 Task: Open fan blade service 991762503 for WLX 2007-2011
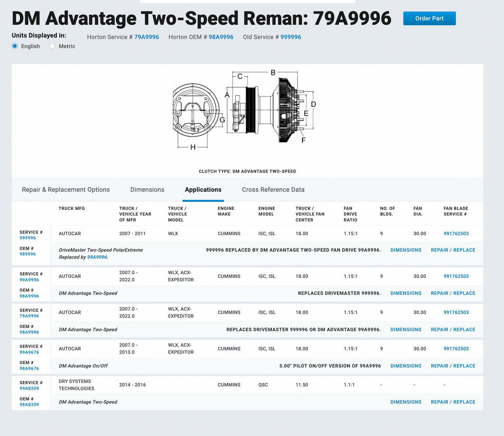click(456, 234)
